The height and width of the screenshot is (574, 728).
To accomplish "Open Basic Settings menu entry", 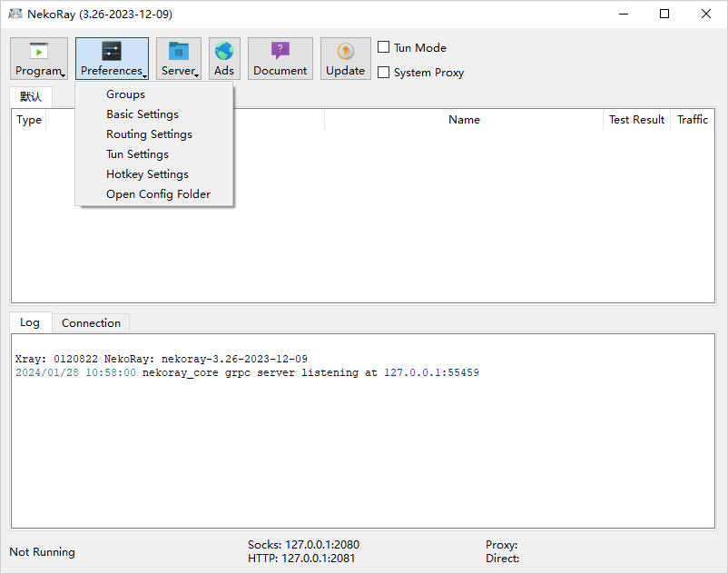I will point(154,114).
